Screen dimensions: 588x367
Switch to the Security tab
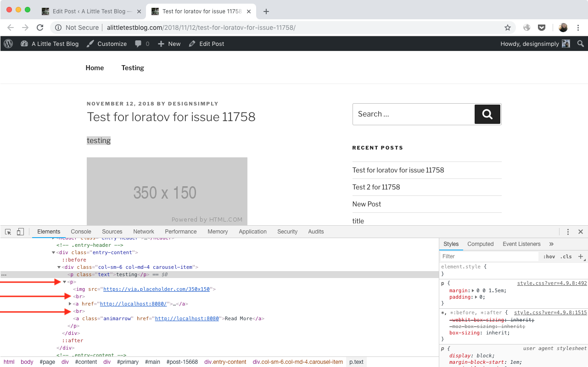(x=287, y=232)
